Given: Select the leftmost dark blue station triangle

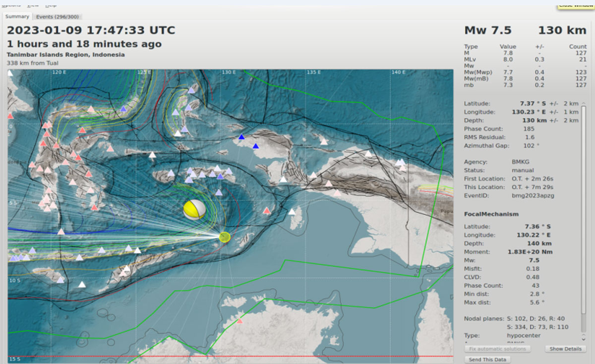Looking at the screenshot, I should (x=241, y=137).
